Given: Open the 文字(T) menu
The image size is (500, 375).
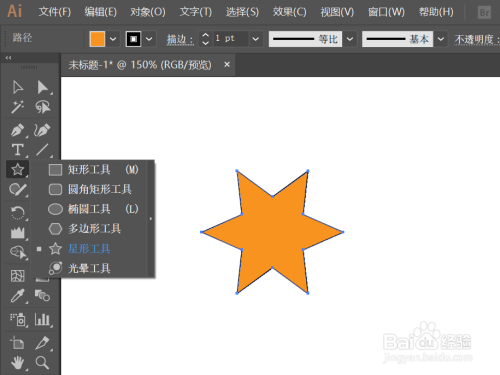Looking at the screenshot, I should [196, 12].
